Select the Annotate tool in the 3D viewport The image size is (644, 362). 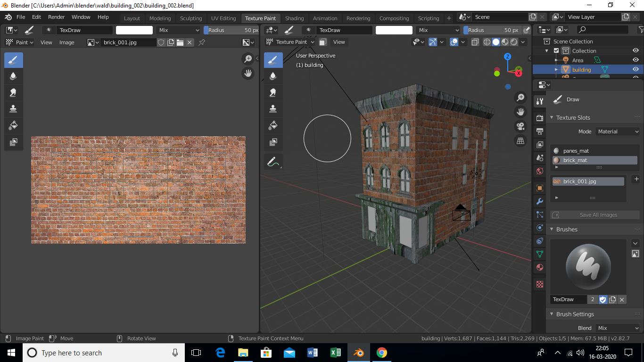[x=273, y=162]
